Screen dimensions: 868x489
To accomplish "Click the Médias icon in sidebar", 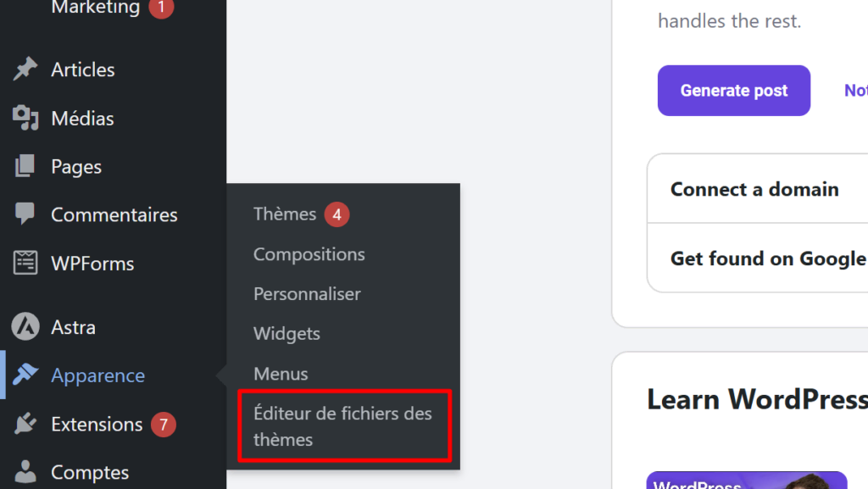I will (x=25, y=119).
